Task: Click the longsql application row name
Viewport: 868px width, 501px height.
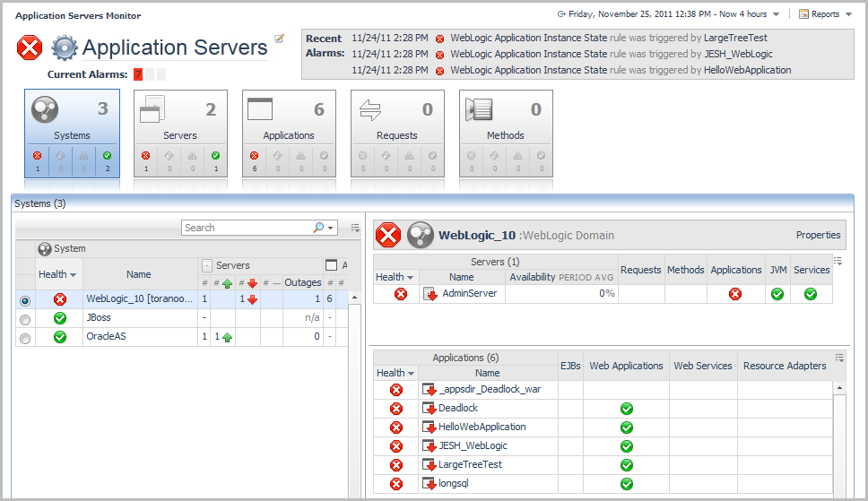Action: (454, 483)
